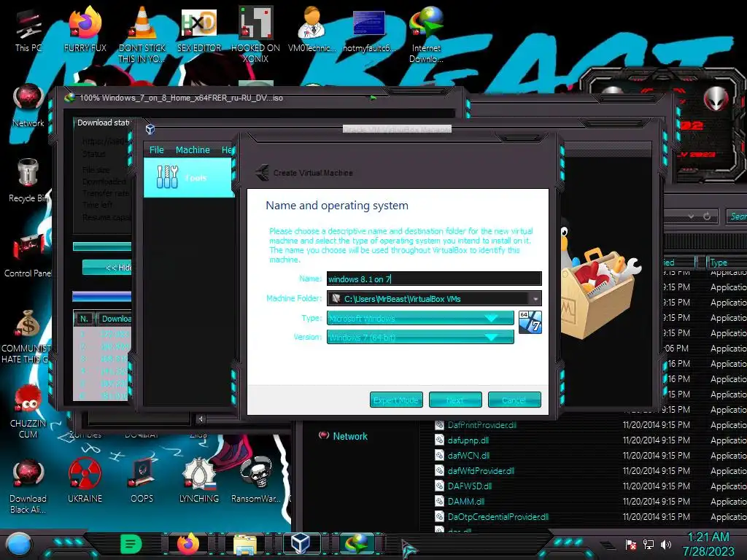This screenshot has height=560, width=747.
Task: Click the IDM download progress bar
Action: pyautogui.click(x=102, y=246)
